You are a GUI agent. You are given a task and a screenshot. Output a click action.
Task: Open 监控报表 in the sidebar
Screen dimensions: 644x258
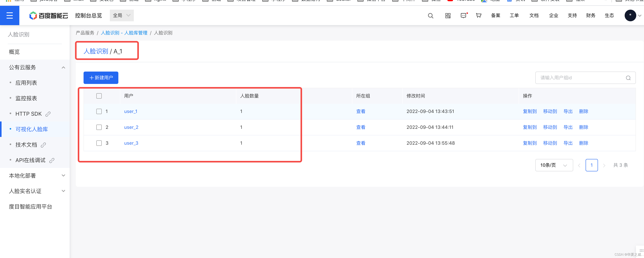pos(26,98)
